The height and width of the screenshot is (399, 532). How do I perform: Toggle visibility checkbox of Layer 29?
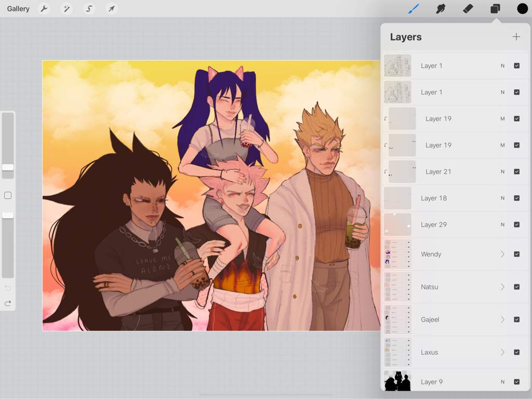point(516,224)
